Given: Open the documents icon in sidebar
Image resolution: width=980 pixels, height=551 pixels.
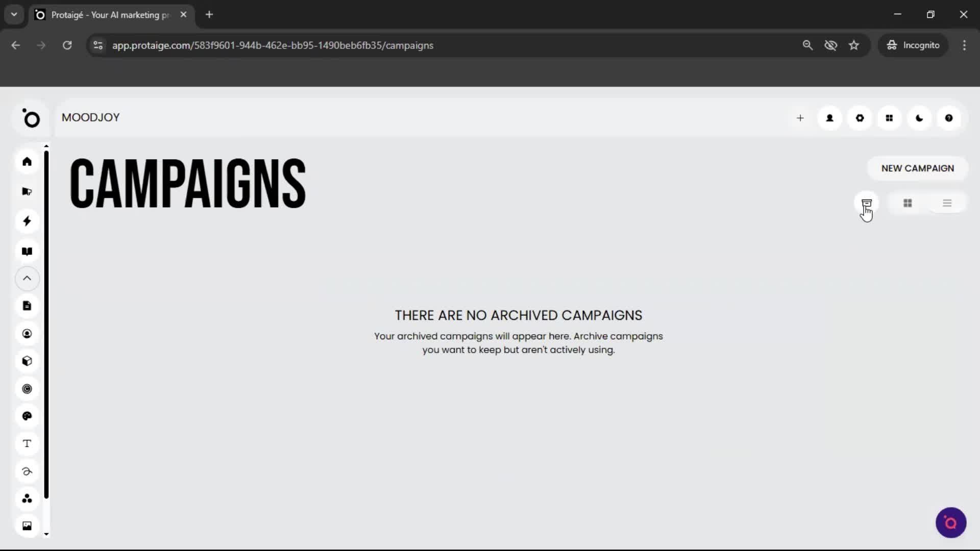Looking at the screenshot, I should click(27, 306).
